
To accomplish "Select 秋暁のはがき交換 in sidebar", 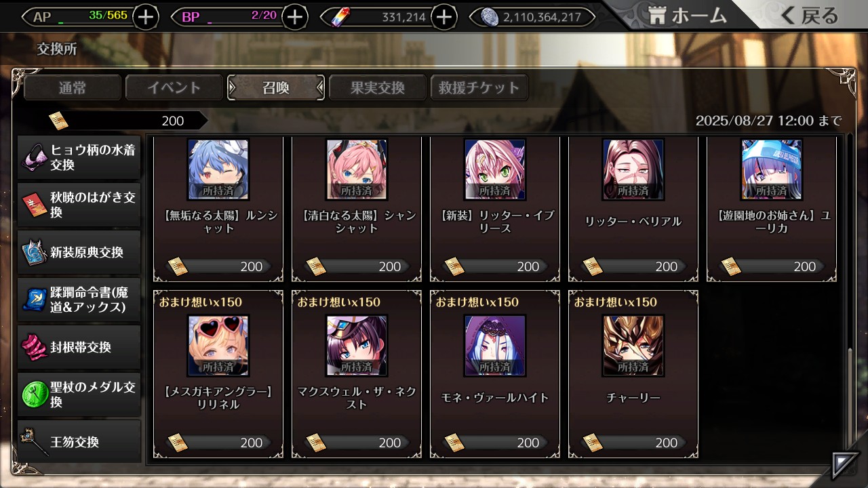I will click(x=79, y=205).
